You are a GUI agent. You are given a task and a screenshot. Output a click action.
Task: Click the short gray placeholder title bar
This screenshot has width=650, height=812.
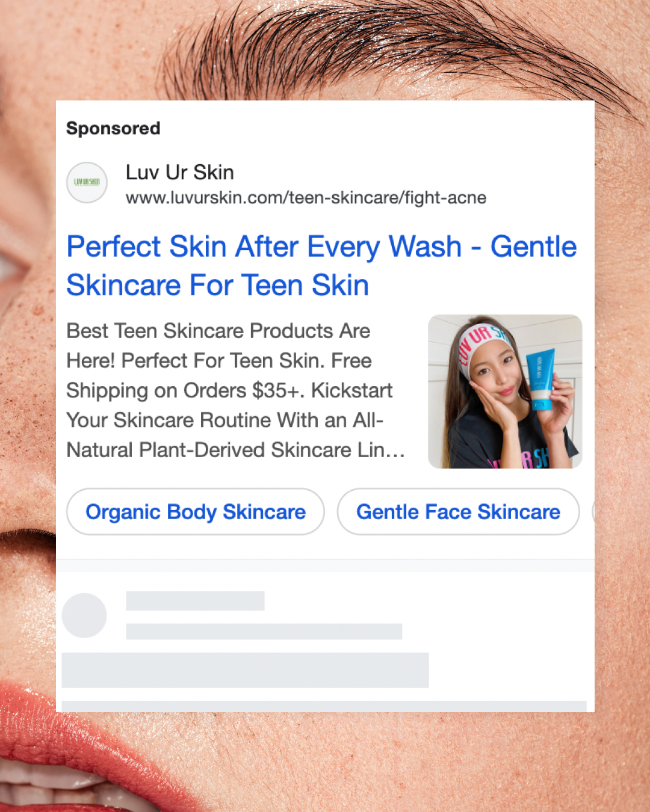[x=195, y=601]
